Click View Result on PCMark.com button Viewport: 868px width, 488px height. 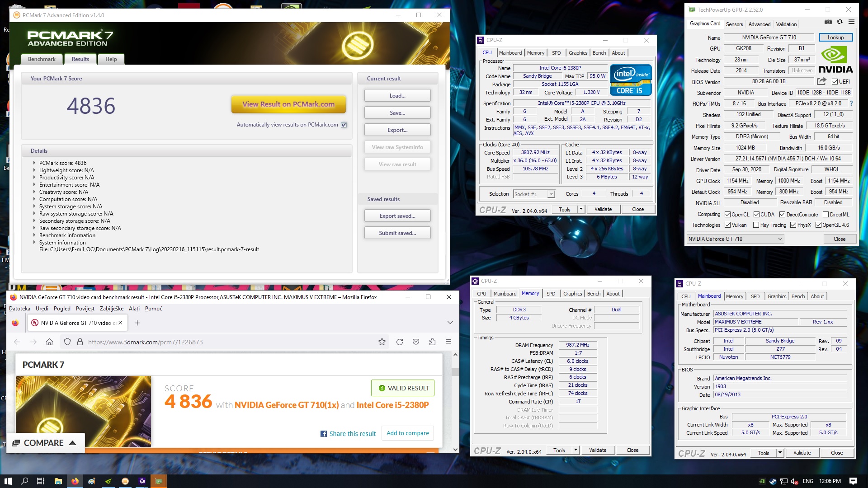[x=288, y=104]
